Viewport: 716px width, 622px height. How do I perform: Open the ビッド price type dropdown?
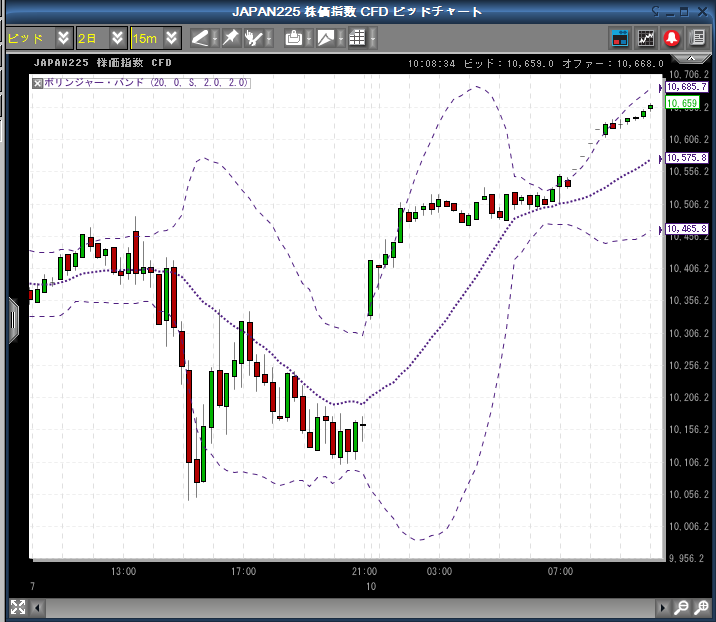[x=64, y=38]
